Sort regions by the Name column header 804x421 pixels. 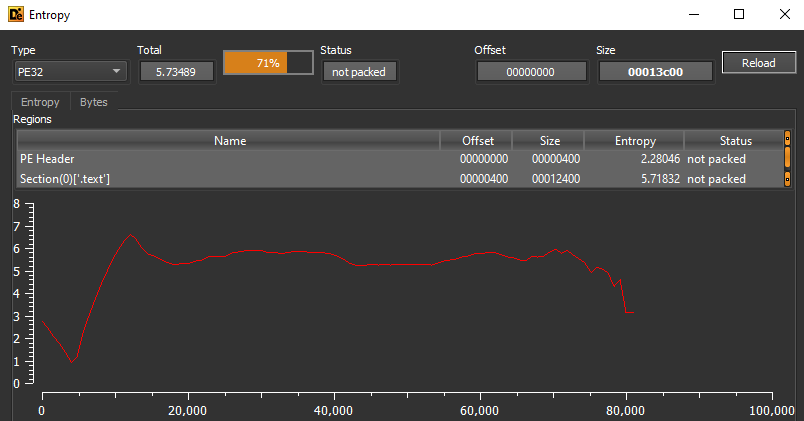229,141
